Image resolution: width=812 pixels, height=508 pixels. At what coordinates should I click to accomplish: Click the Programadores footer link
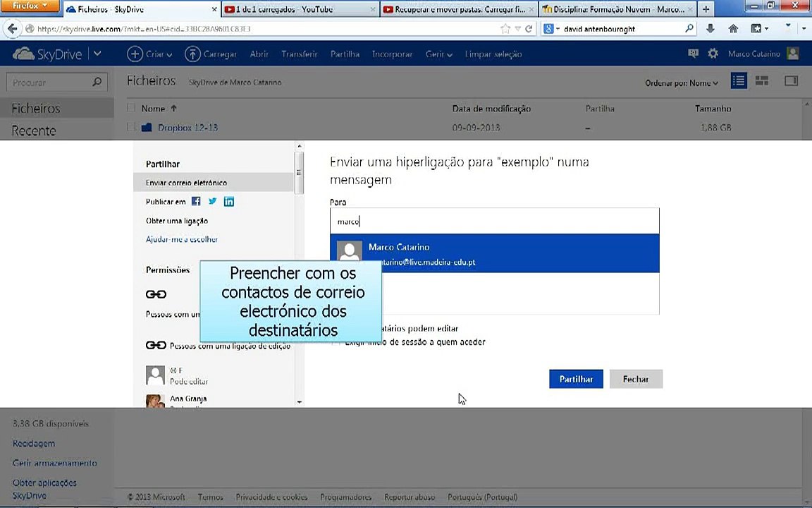(x=345, y=497)
